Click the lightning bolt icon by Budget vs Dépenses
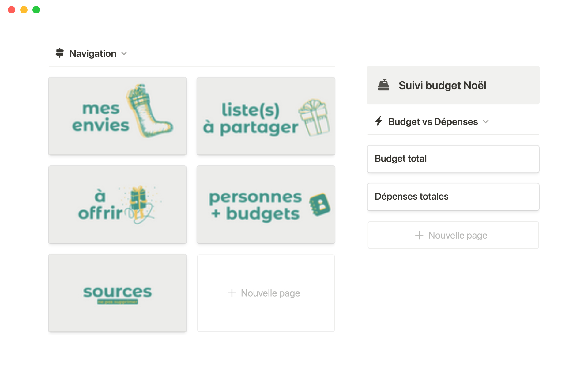 tap(379, 121)
